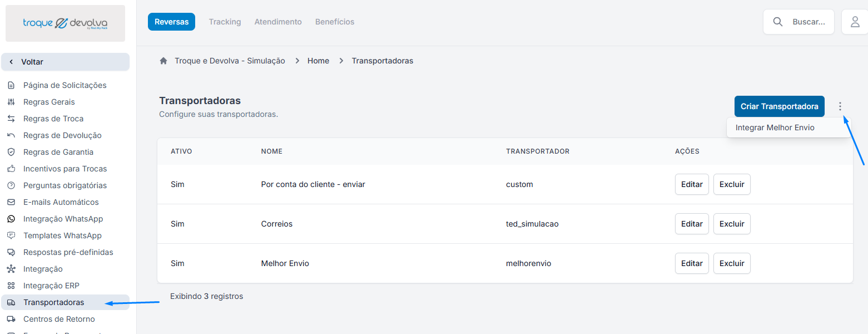Open Perguntas obrigatórias sidebar item
The width and height of the screenshot is (868, 334).
[x=65, y=185]
